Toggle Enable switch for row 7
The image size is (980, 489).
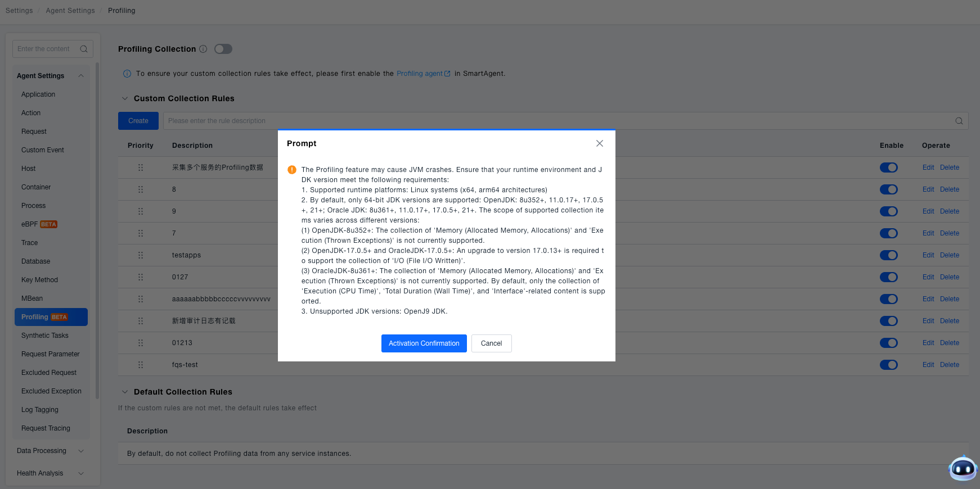pos(889,233)
